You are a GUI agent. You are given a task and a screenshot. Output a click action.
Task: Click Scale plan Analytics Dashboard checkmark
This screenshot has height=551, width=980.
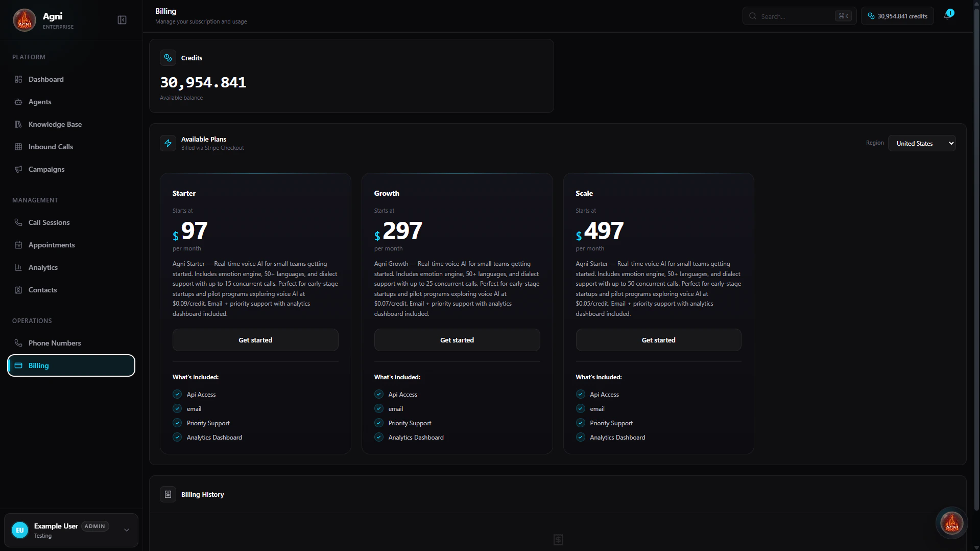581,437
